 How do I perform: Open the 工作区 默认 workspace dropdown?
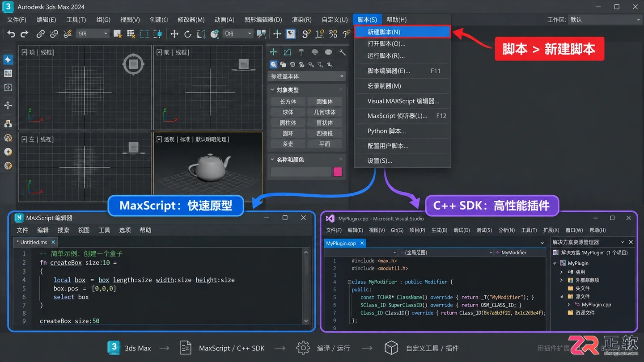pos(606,20)
